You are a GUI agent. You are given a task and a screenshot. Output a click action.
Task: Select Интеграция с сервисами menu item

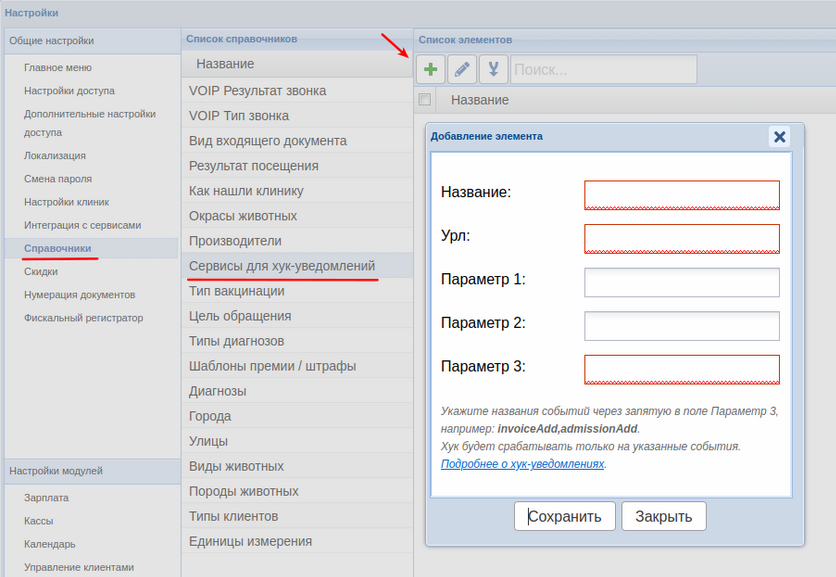[x=82, y=225]
